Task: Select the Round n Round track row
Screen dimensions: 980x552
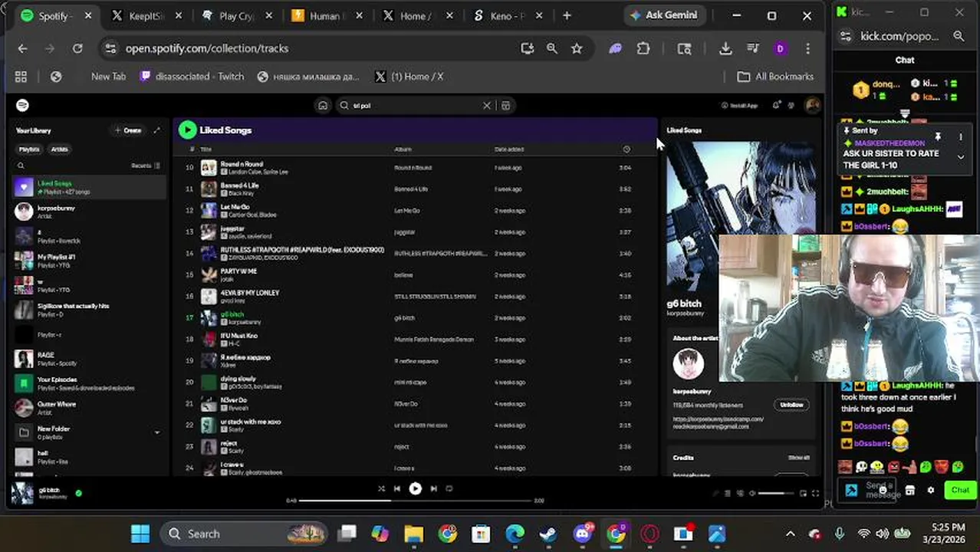Action: tap(414, 167)
